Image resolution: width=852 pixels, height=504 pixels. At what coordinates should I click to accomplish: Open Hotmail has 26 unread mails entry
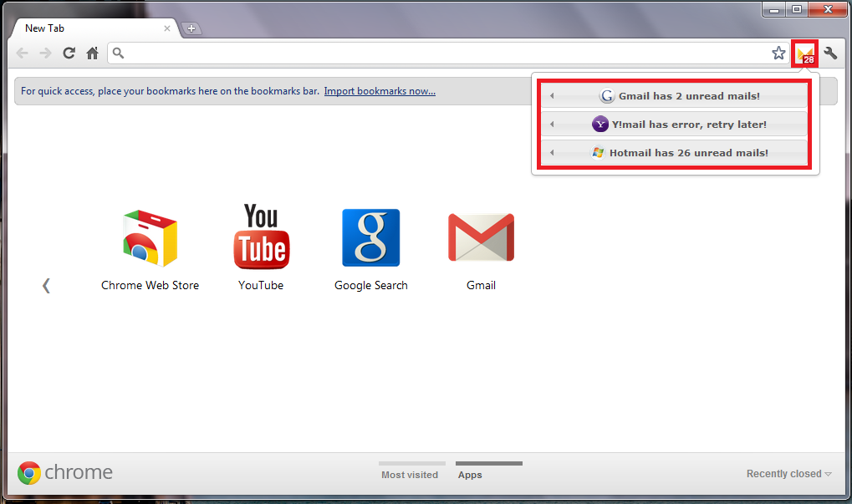[x=674, y=153]
